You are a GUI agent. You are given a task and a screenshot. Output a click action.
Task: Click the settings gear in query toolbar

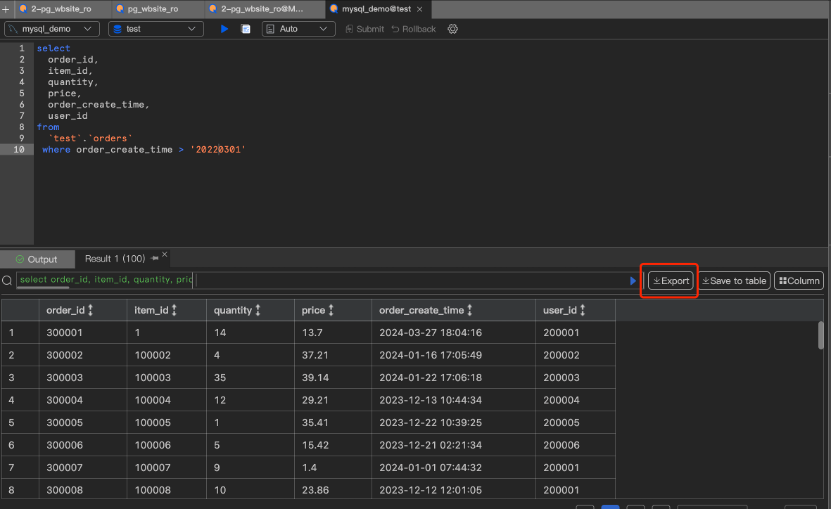[x=452, y=29]
